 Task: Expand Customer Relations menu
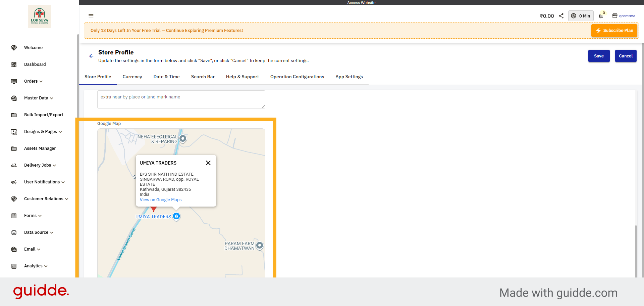click(x=67, y=199)
